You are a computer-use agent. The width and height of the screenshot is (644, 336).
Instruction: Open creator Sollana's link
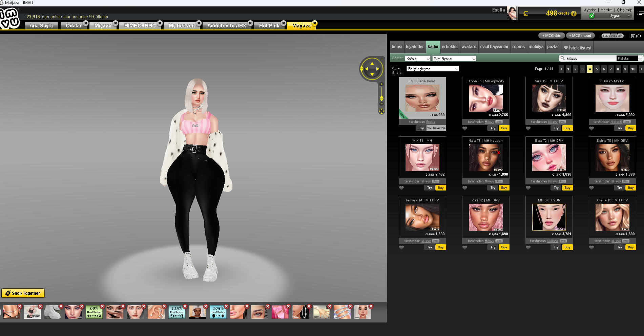553,241
